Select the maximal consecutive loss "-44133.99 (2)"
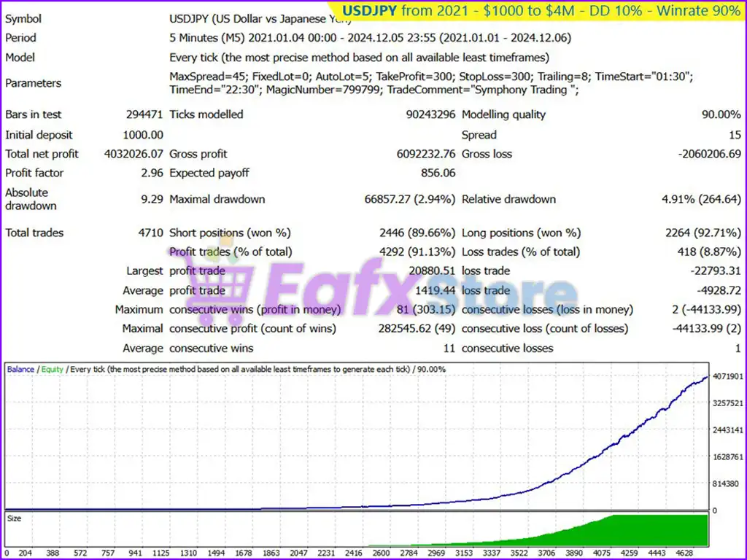747x560 pixels. (x=706, y=329)
